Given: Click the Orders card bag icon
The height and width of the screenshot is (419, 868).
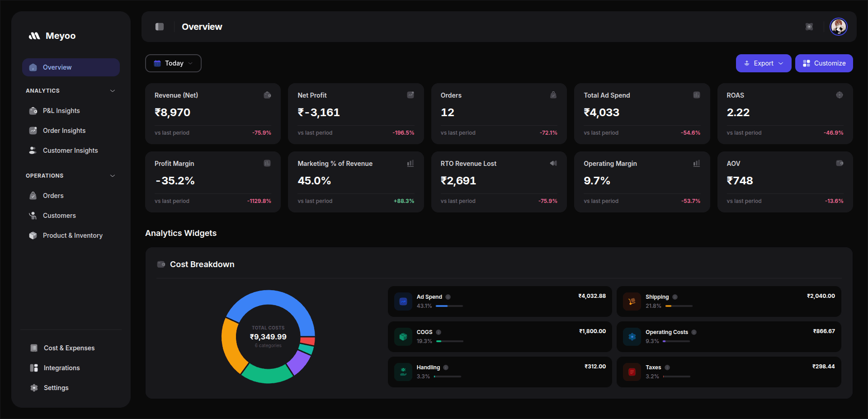Looking at the screenshot, I should click(x=553, y=95).
